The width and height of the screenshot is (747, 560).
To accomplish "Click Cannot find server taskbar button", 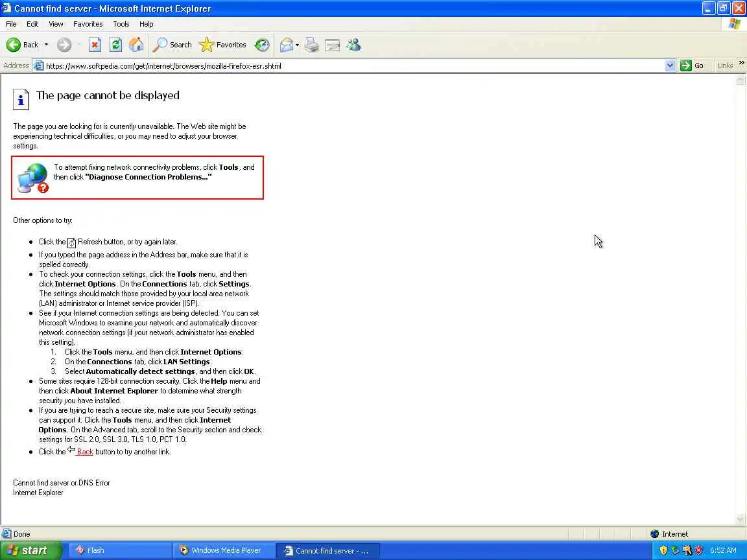I will [x=327, y=550].
